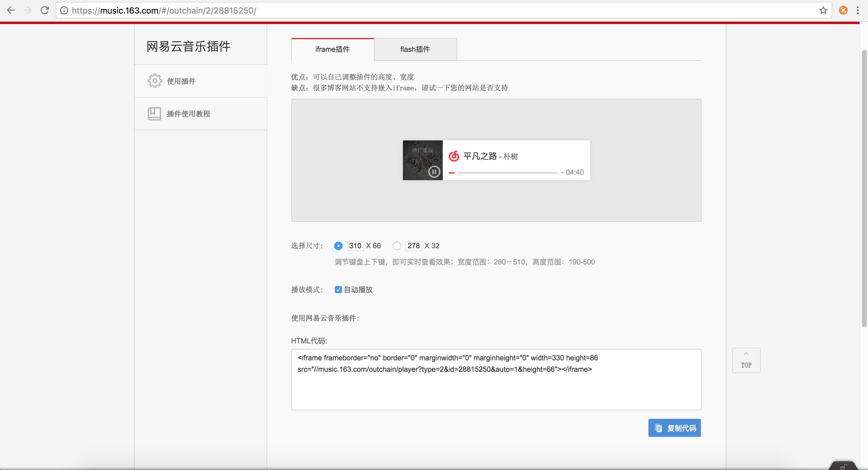The width and height of the screenshot is (868, 470).
Task: Click inside the HTML代码 text area
Action: (496, 379)
